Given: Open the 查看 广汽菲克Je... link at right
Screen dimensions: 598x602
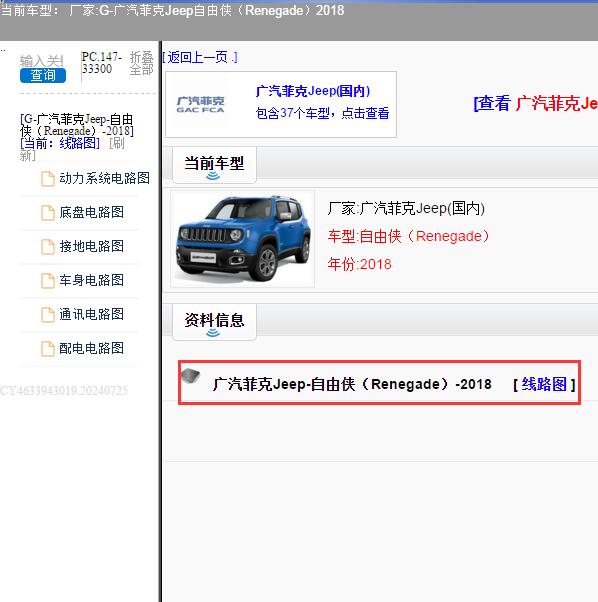Looking at the screenshot, I should coord(535,104).
